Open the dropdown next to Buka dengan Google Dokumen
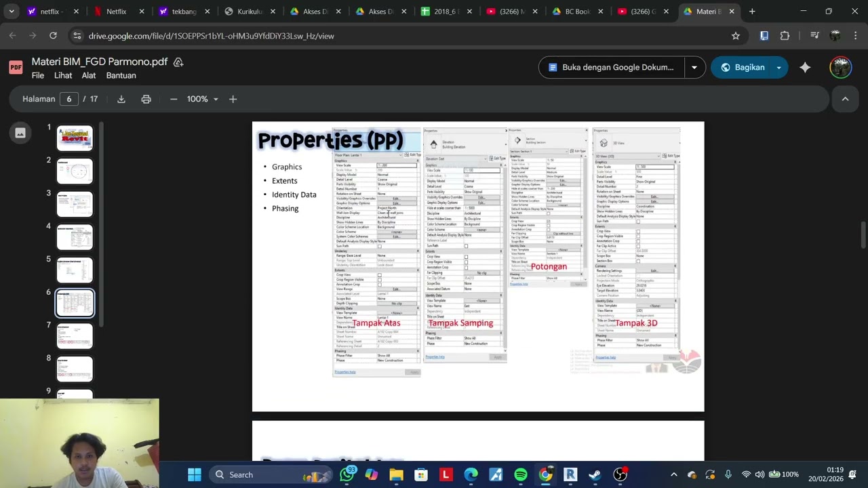 694,67
